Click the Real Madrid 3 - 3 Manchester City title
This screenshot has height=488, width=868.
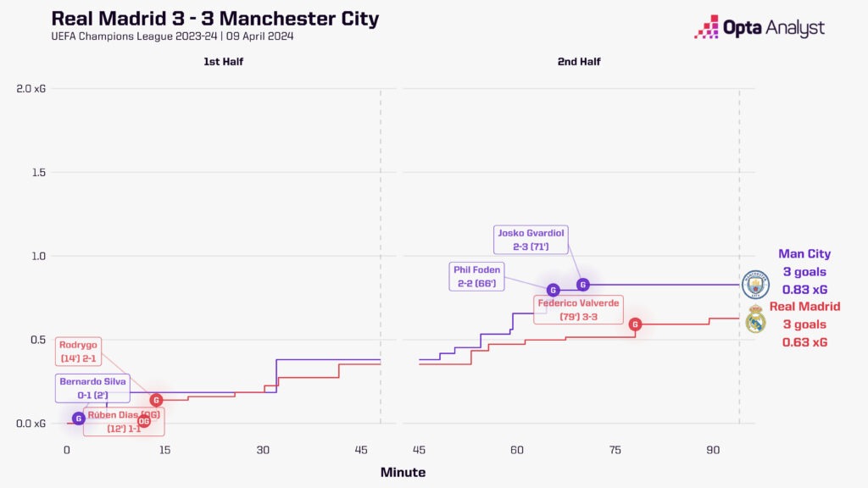point(215,19)
